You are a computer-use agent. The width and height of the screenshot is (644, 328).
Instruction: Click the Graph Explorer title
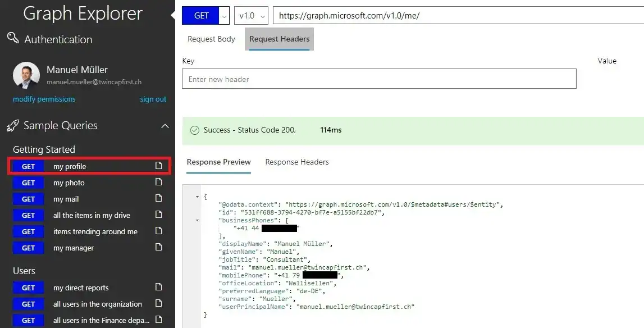click(x=83, y=13)
